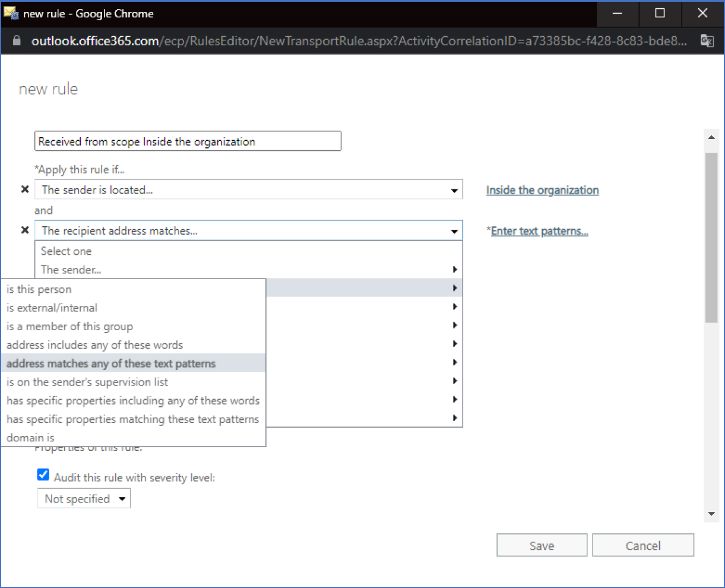Expand 'The sender...' submenu
725x588 pixels.
(248, 270)
